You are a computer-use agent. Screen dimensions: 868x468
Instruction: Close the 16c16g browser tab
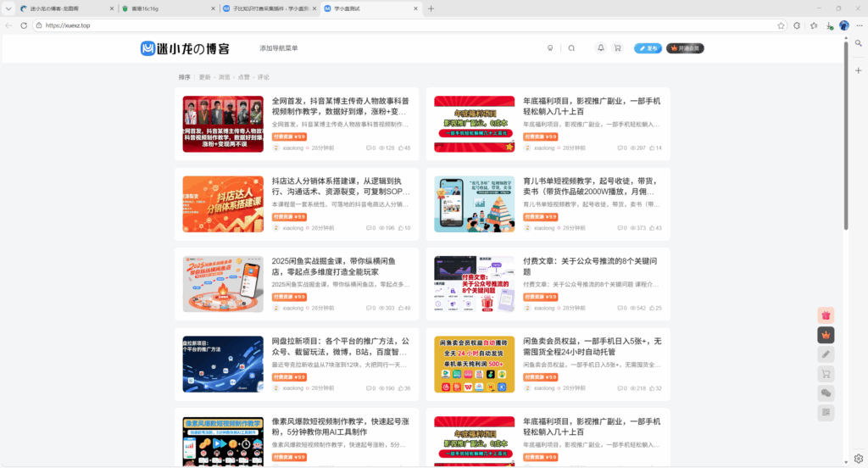tap(213, 8)
